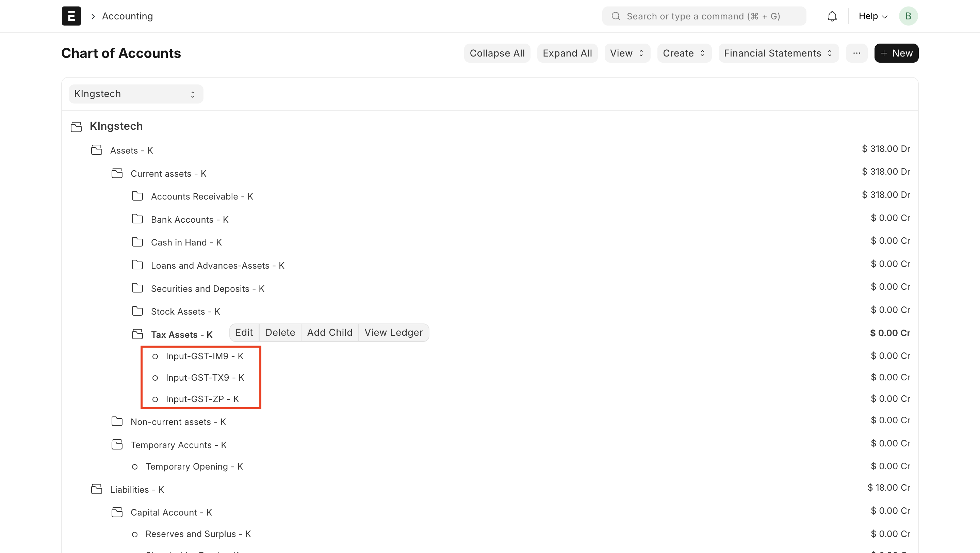This screenshot has width=980, height=553.
Task: Click the Add Child button
Action: 329,333
